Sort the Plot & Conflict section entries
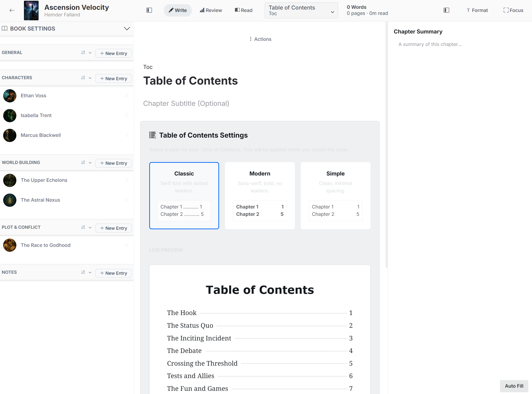 click(x=83, y=227)
